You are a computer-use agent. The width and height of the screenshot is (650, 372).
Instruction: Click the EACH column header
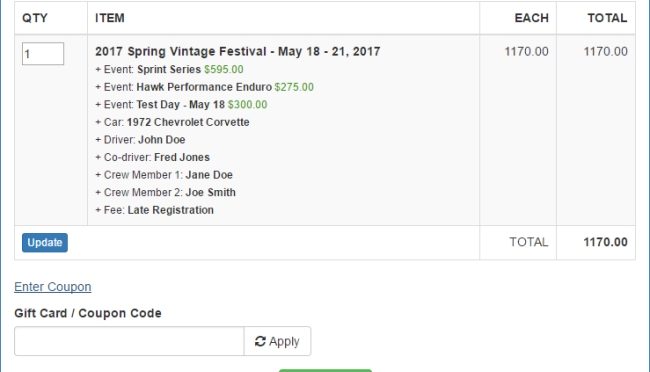tap(531, 18)
